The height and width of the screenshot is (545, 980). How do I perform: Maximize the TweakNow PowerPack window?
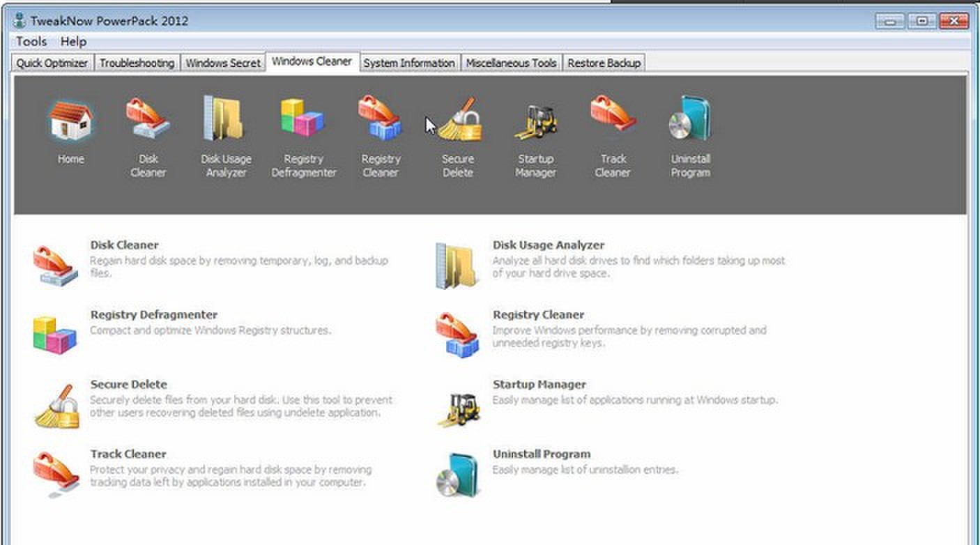click(x=922, y=22)
